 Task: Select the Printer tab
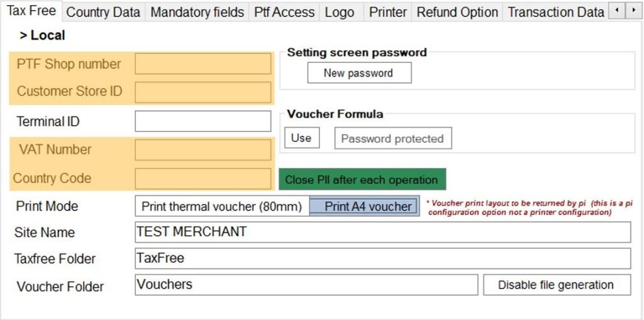point(387,12)
